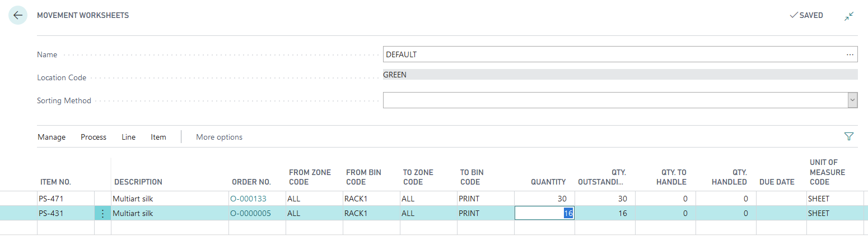Open the filter pane funnel icon
Image resolution: width=868 pixels, height=239 pixels.
(848, 136)
